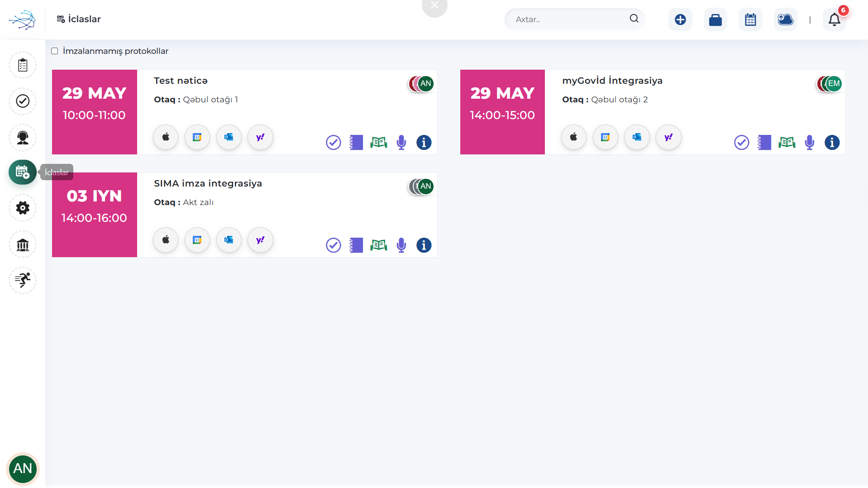The height and width of the screenshot is (488, 868).
Task: Toggle İmzalanmamış protokollar checkbox
Action: pyautogui.click(x=55, y=51)
